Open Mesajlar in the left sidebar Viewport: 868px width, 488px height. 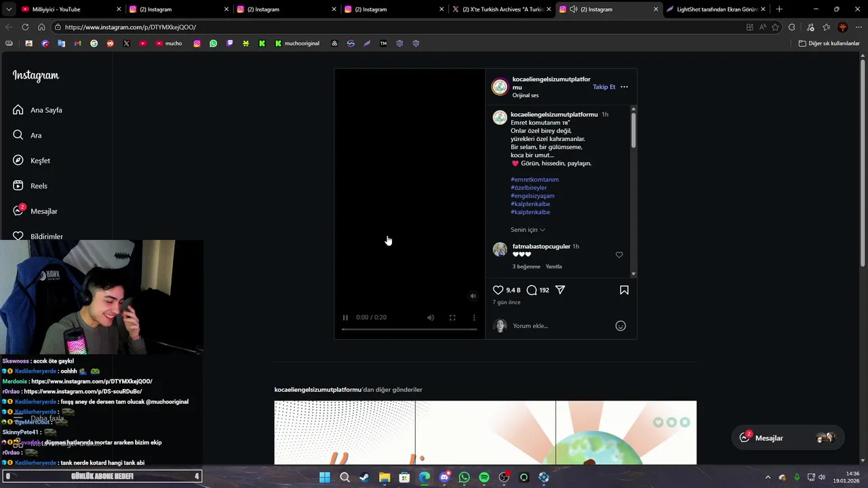(35, 211)
